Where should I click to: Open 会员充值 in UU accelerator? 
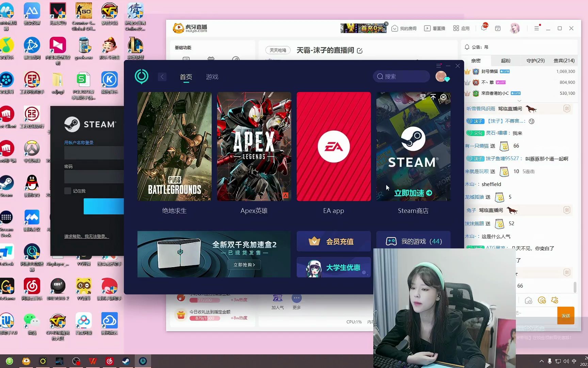pos(333,241)
